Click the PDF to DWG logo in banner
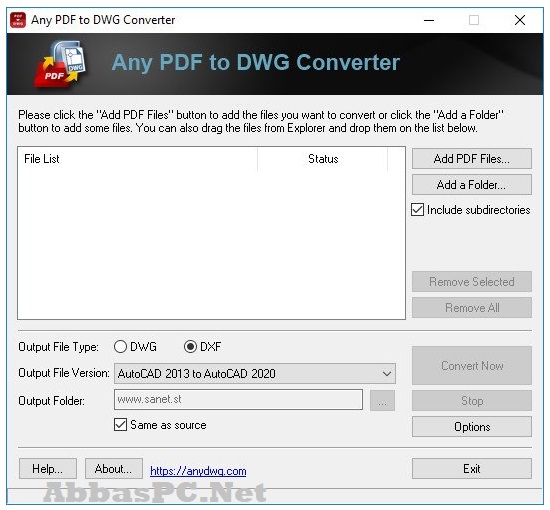The height and width of the screenshot is (510, 550). 60,64
